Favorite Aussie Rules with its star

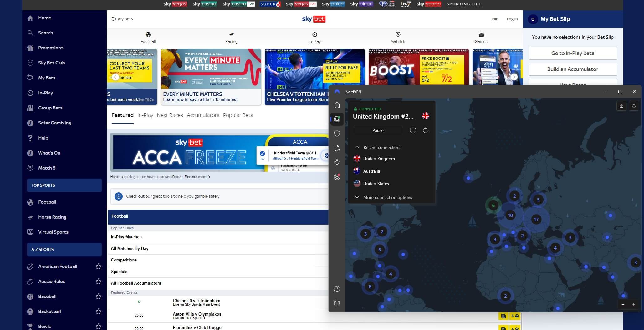(x=98, y=282)
